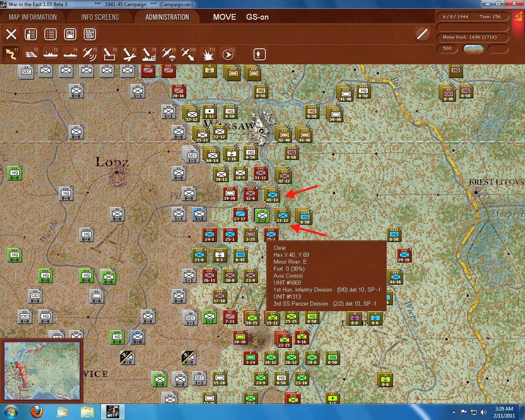Click the X icon under Map Information
The height and width of the screenshot is (420, 525).
[x=11, y=34]
